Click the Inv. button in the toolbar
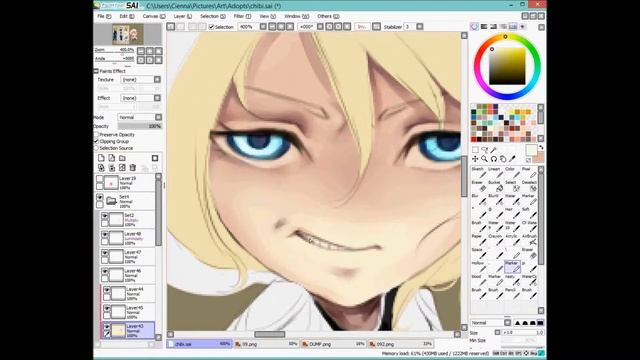The width and height of the screenshot is (640, 360). click(x=362, y=27)
